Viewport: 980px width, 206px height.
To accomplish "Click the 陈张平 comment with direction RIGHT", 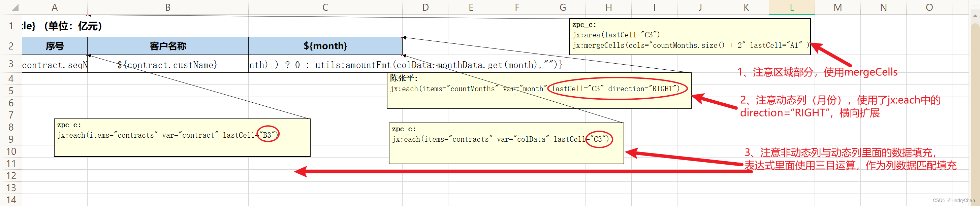I will coord(539,91).
